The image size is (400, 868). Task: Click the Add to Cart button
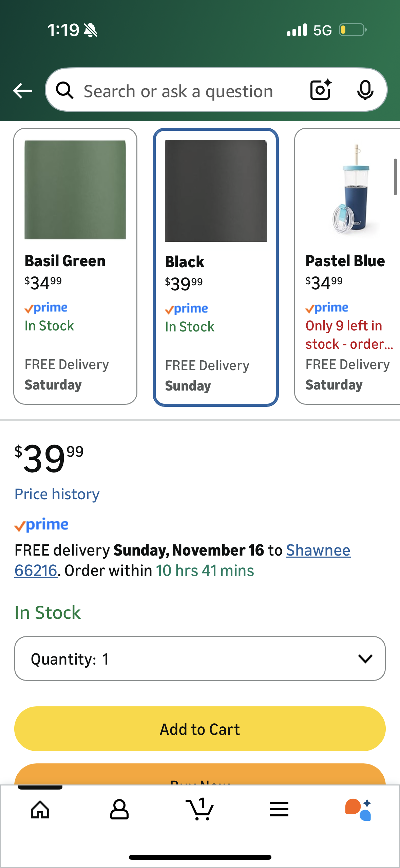200,729
